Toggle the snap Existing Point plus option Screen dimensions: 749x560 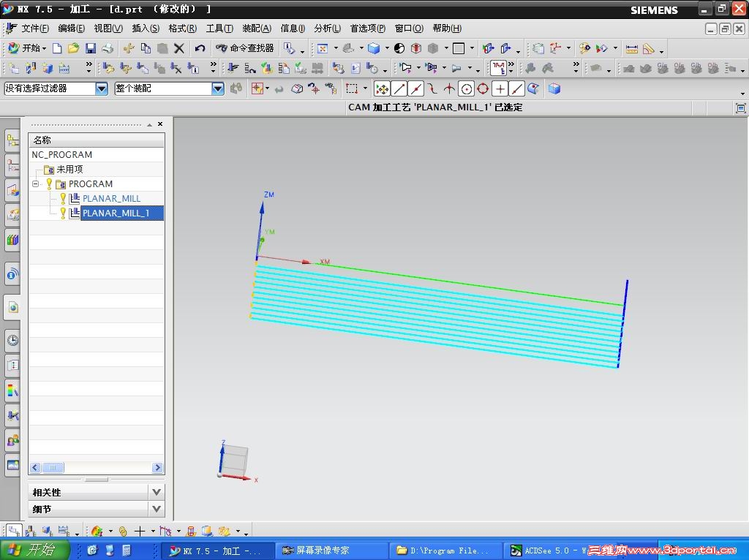(500, 88)
